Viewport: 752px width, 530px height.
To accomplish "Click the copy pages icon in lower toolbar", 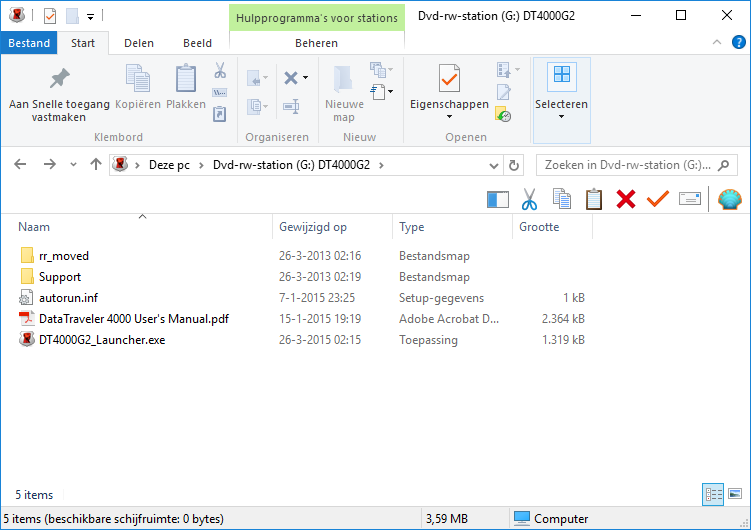I will point(562,199).
